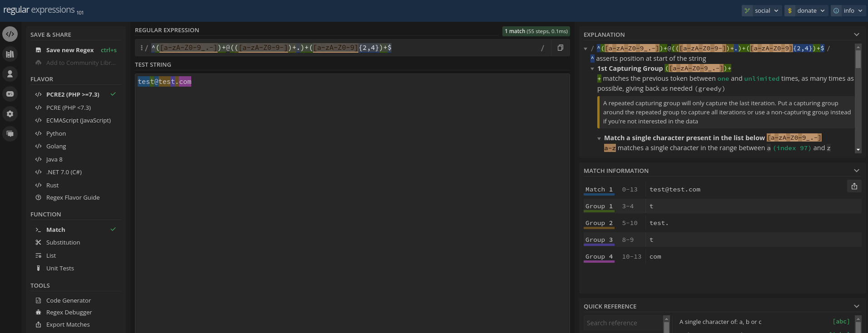
Task: Open the Regex Debugger tool
Action: (69, 312)
